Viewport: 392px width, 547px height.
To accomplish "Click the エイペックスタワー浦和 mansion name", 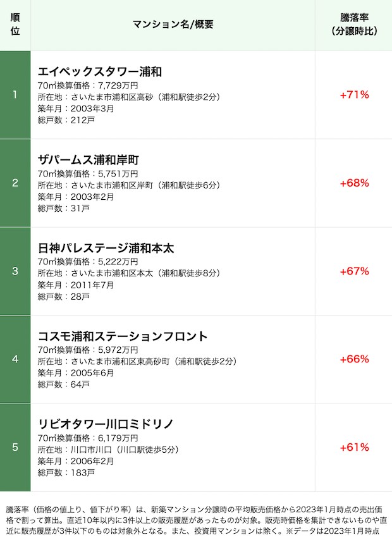I will 100,71.
